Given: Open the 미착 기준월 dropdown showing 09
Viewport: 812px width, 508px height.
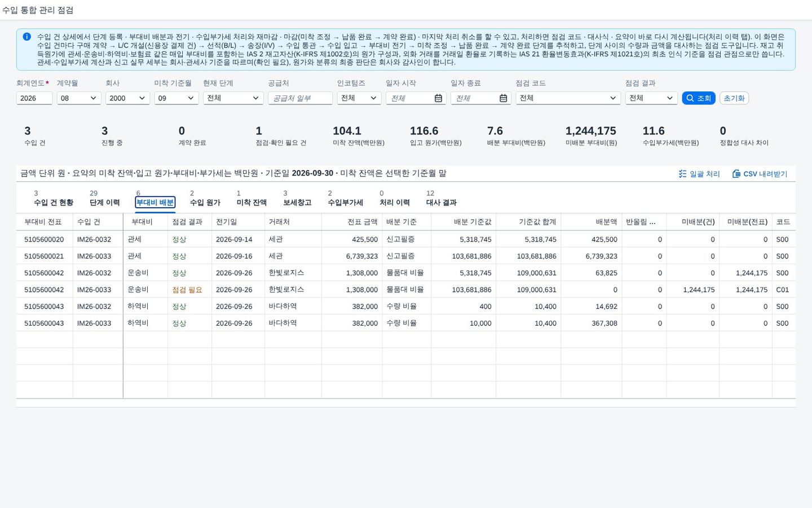Looking at the screenshot, I should pyautogui.click(x=176, y=98).
